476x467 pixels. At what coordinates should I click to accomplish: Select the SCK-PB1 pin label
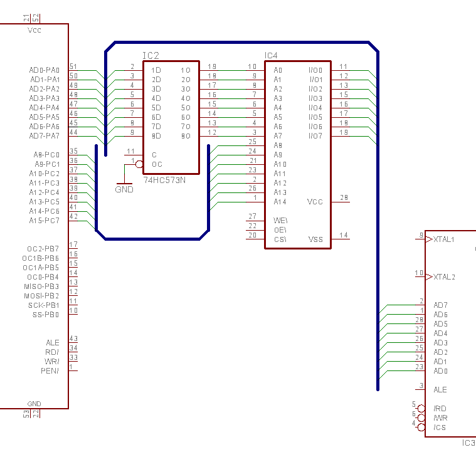[44, 305]
